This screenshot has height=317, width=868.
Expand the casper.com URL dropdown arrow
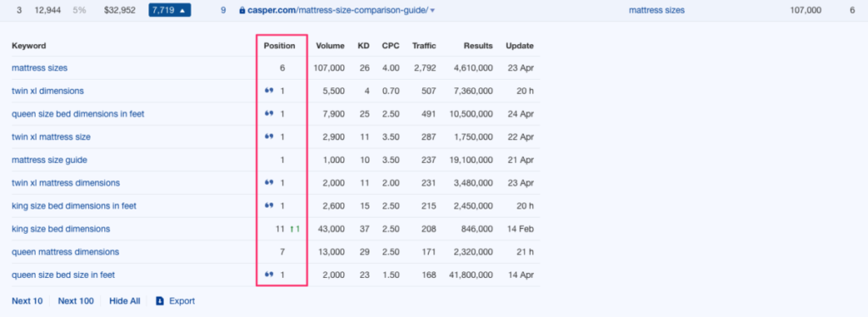(x=432, y=10)
